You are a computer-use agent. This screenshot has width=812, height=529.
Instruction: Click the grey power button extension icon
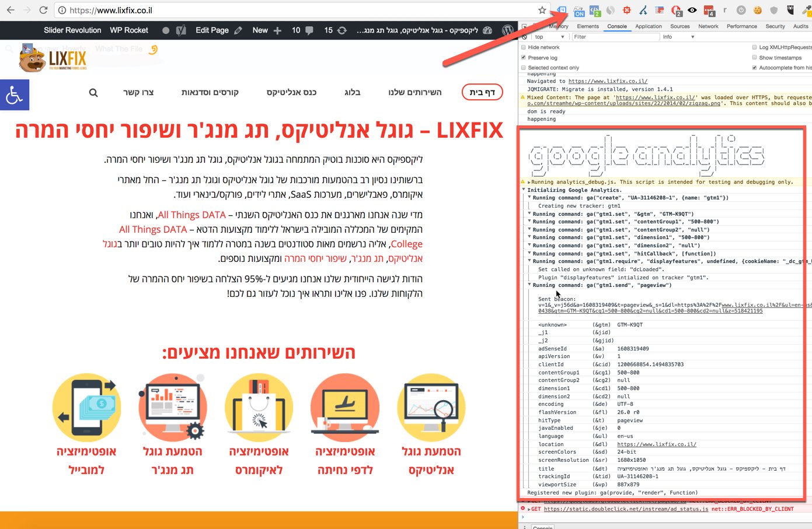pyautogui.click(x=741, y=10)
